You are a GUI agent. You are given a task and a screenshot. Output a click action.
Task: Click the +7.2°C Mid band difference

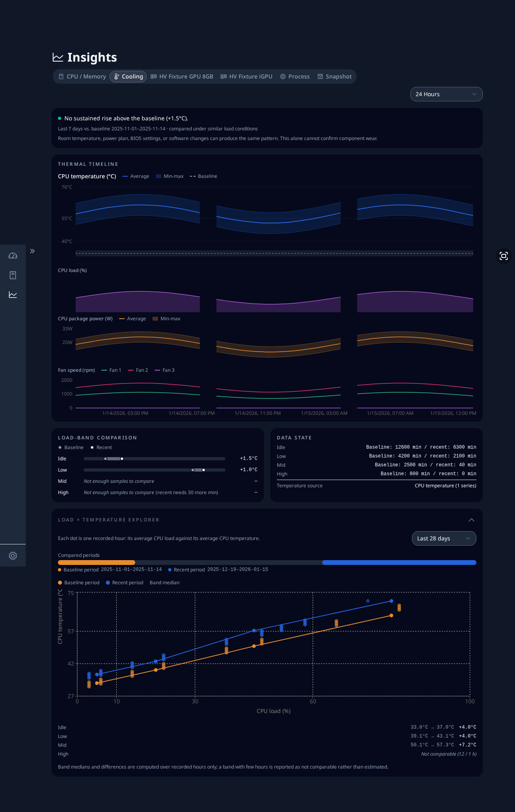[x=468, y=745]
